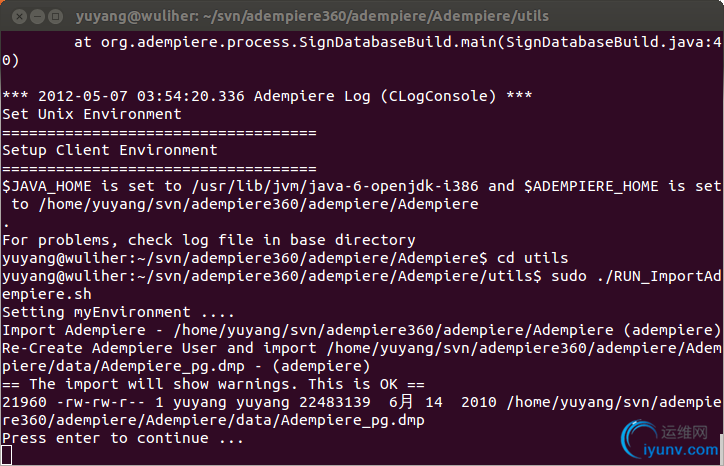Click the 'Press enter to continue' prompt
This screenshot has width=724, height=466.
tap(123, 438)
